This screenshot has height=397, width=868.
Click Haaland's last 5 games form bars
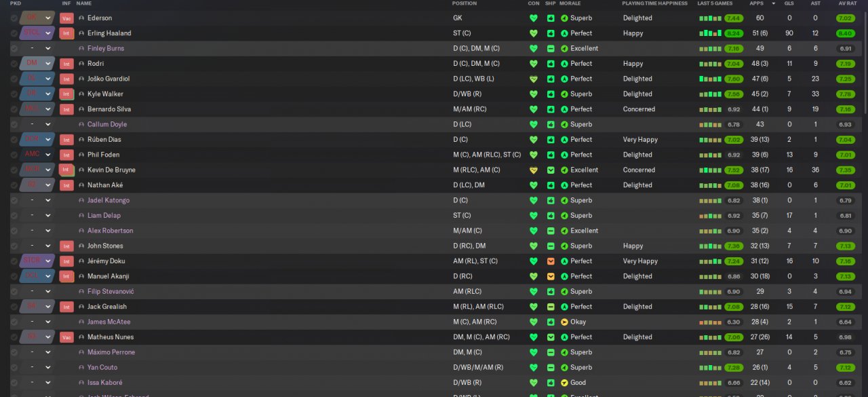710,33
